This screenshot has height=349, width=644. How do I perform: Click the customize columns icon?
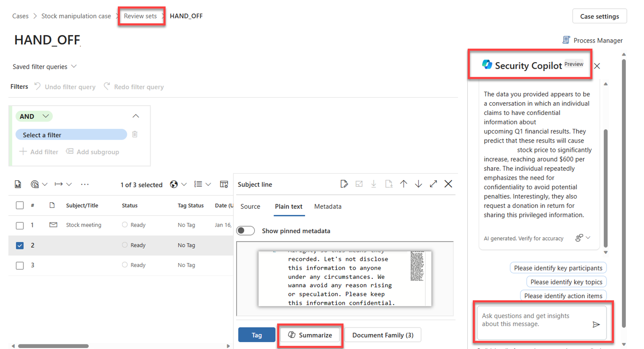click(x=224, y=185)
